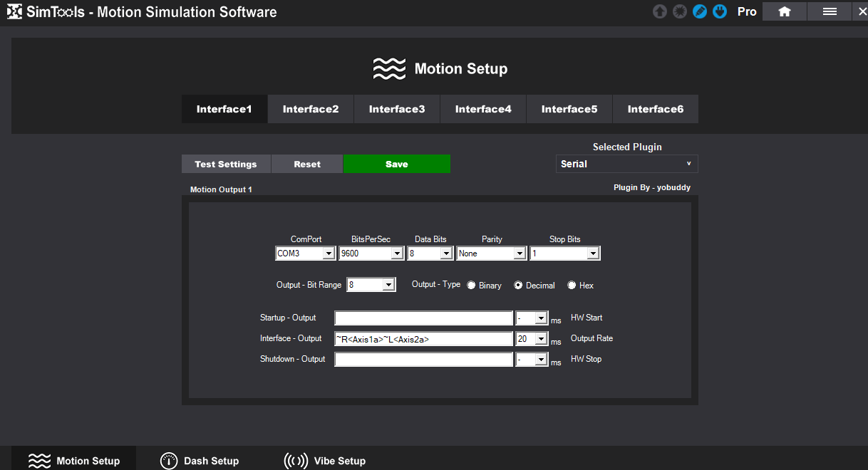Switch to the Interface2 tab
Viewport: 868px width, 470px height.
(x=311, y=109)
